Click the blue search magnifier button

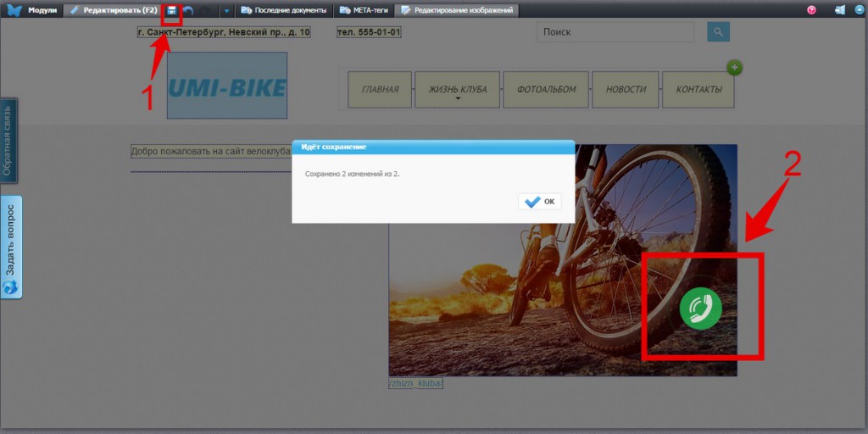[x=719, y=32]
